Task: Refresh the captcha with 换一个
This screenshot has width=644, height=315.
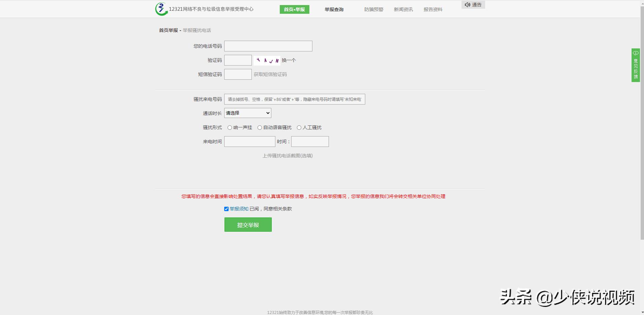Action: click(x=289, y=60)
